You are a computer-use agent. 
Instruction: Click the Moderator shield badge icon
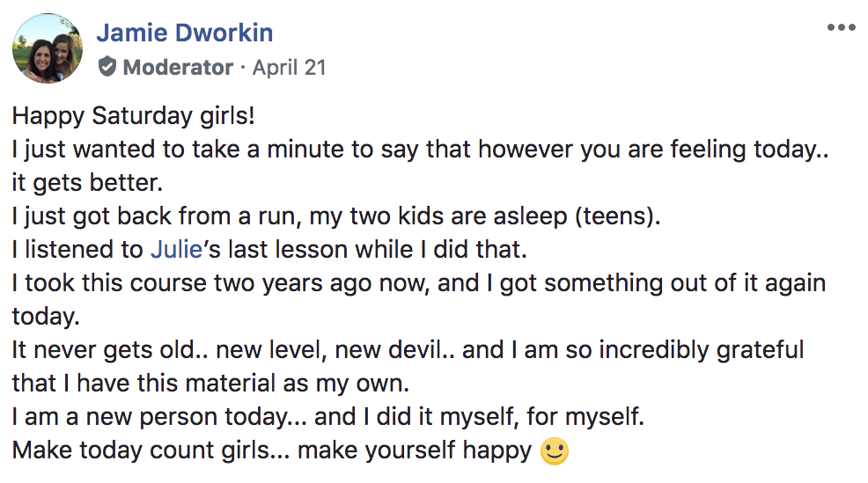pyautogui.click(x=107, y=67)
